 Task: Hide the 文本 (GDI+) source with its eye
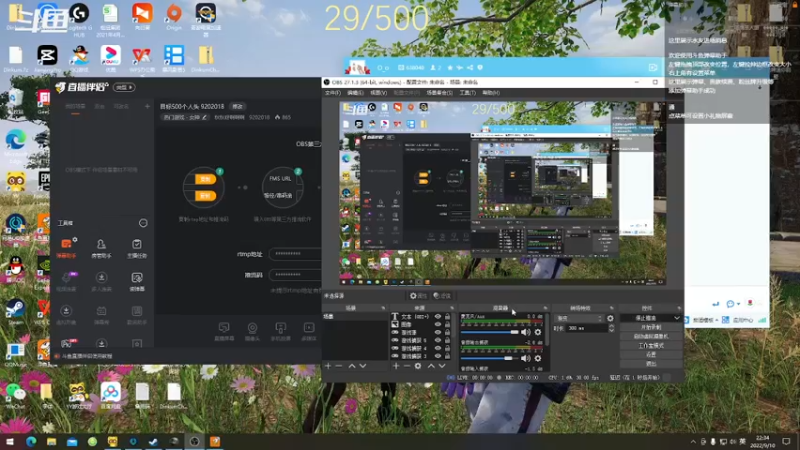tap(438, 317)
